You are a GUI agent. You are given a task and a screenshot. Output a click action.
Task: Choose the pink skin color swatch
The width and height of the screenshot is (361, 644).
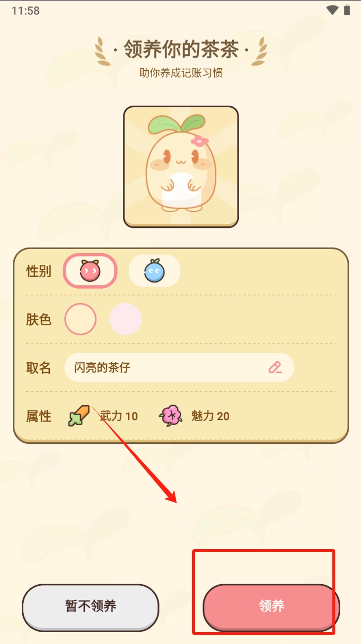(x=125, y=319)
